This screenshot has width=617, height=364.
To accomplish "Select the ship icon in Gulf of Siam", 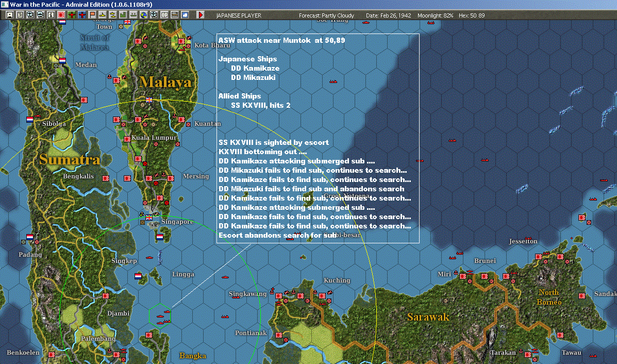I will (333, 81).
